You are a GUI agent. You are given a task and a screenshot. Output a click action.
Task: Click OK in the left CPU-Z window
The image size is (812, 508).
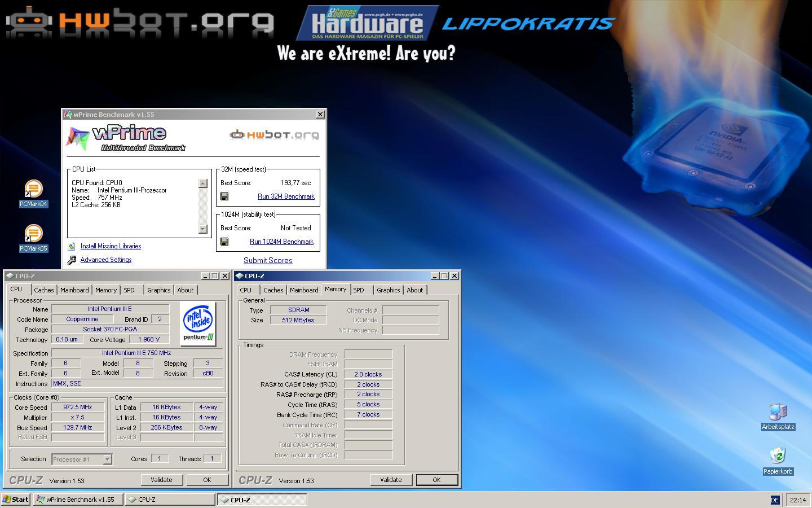[207, 480]
